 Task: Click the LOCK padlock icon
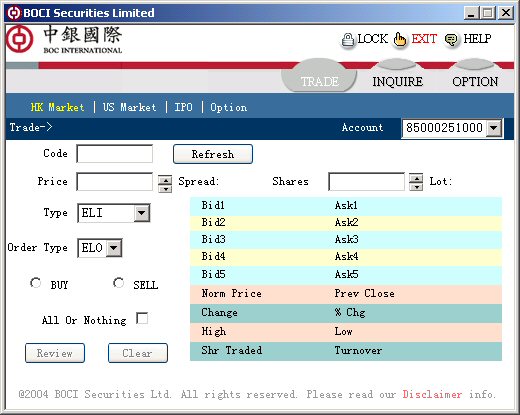pyautogui.click(x=348, y=41)
